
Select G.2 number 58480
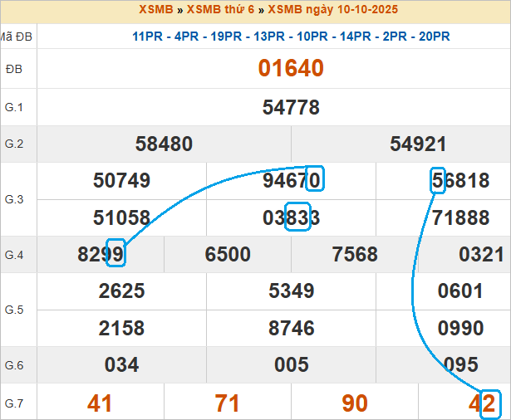(164, 144)
